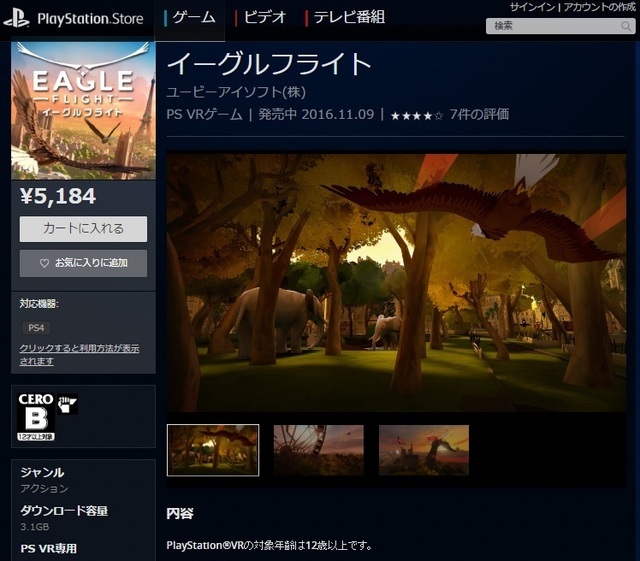
Task: Open the 7件の評価 reviews text
Action: coord(480,114)
